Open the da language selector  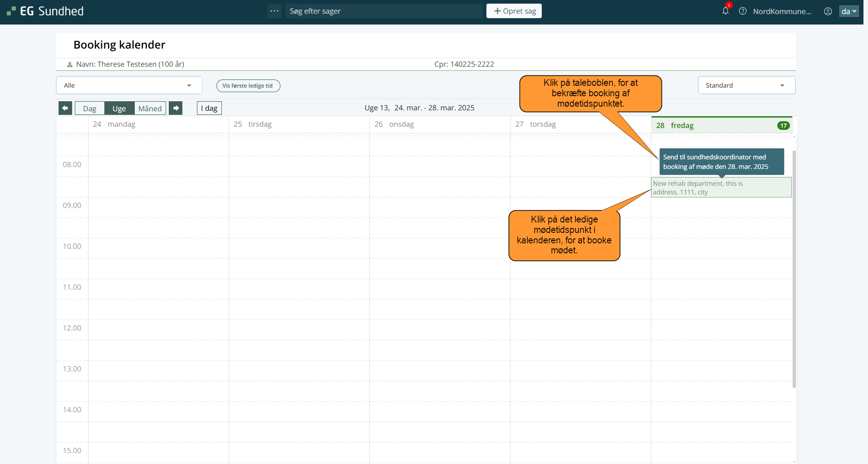pyautogui.click(x=848, y=11)
